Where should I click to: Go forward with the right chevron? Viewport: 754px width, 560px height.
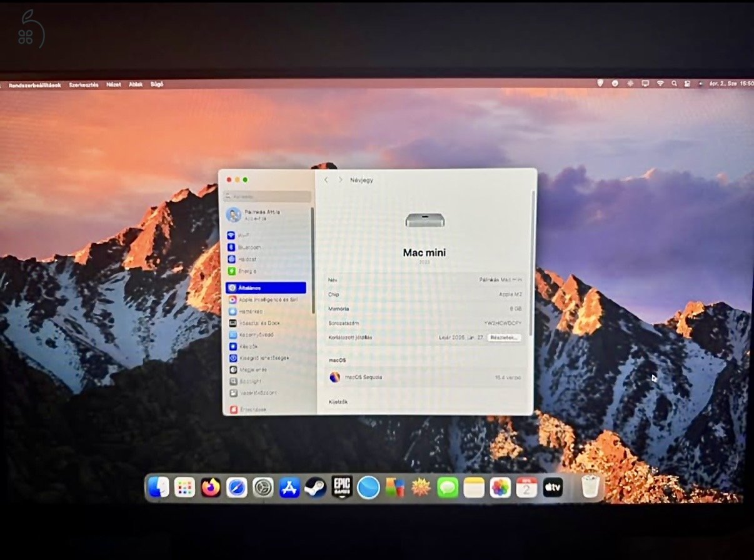click(x=340, y=180)
